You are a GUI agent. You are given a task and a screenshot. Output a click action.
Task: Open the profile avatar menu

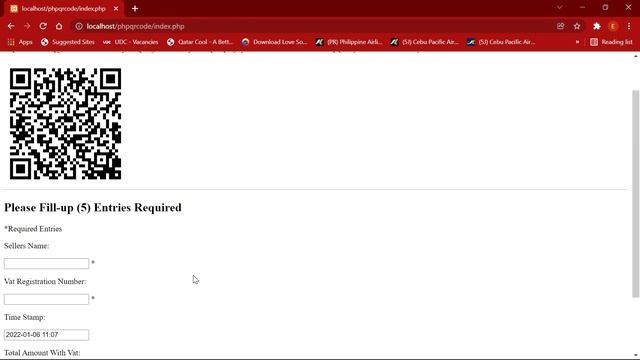[613, 26]
